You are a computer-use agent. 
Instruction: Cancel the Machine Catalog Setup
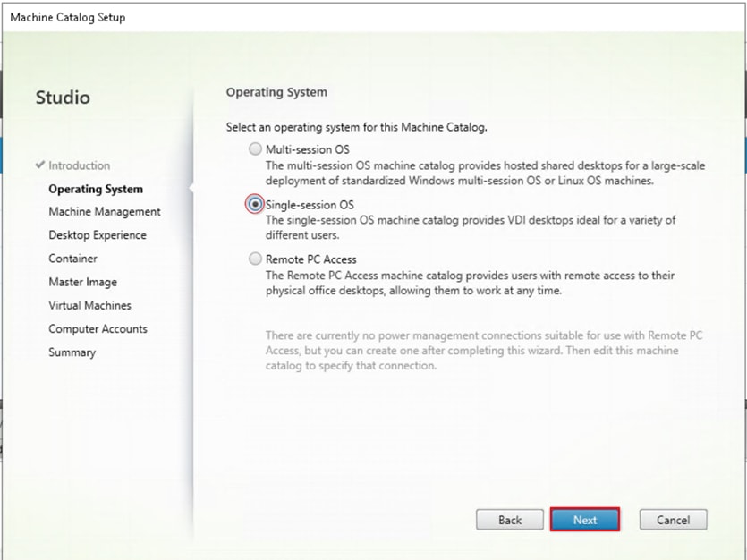click(673, 520)
